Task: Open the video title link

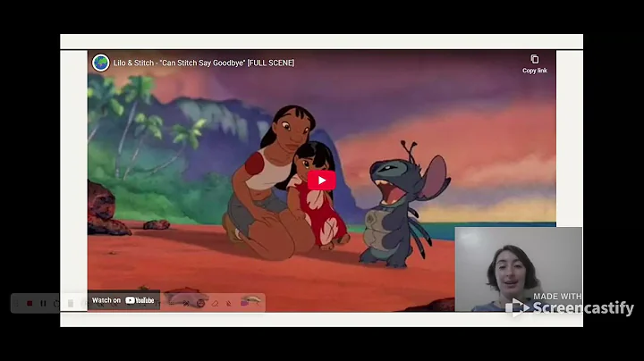Action: (x=204, y=63)
